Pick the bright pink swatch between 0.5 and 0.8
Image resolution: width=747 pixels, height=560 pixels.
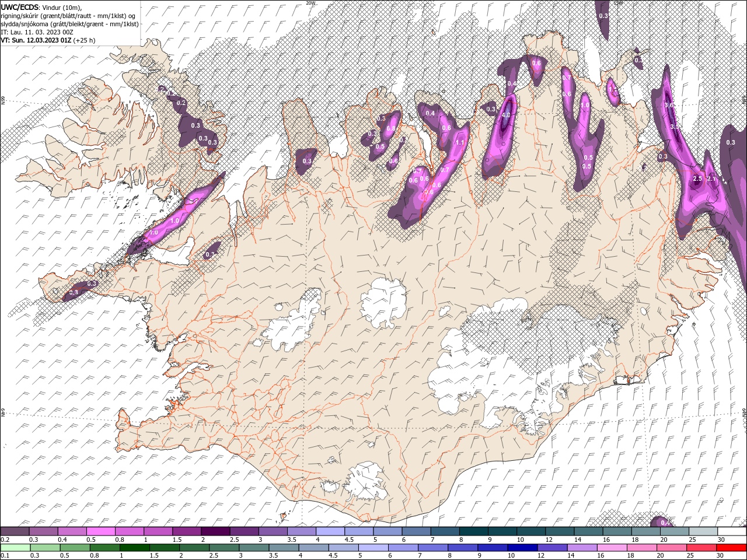(101, 531)
